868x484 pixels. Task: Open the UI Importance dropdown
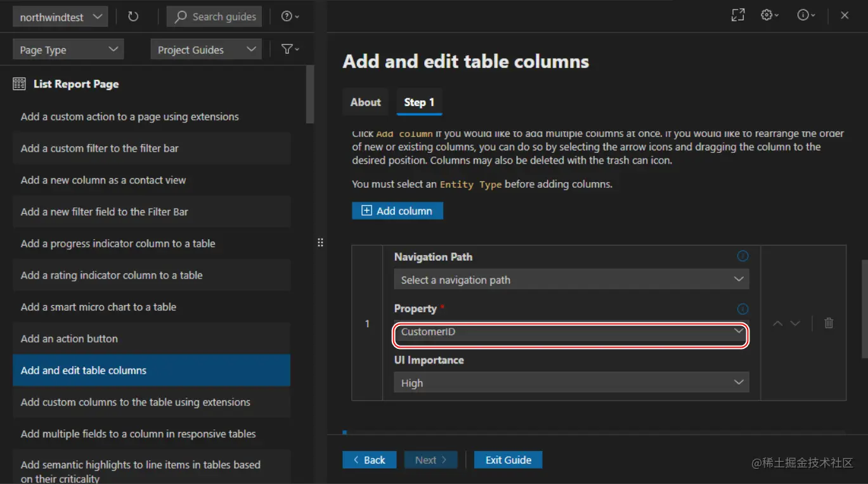coord(571,383)
